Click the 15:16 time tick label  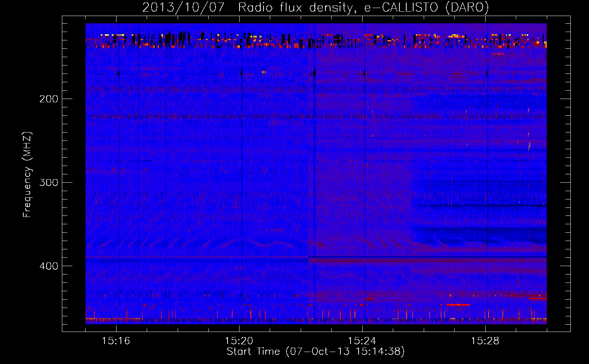click(x=116, y=341)
